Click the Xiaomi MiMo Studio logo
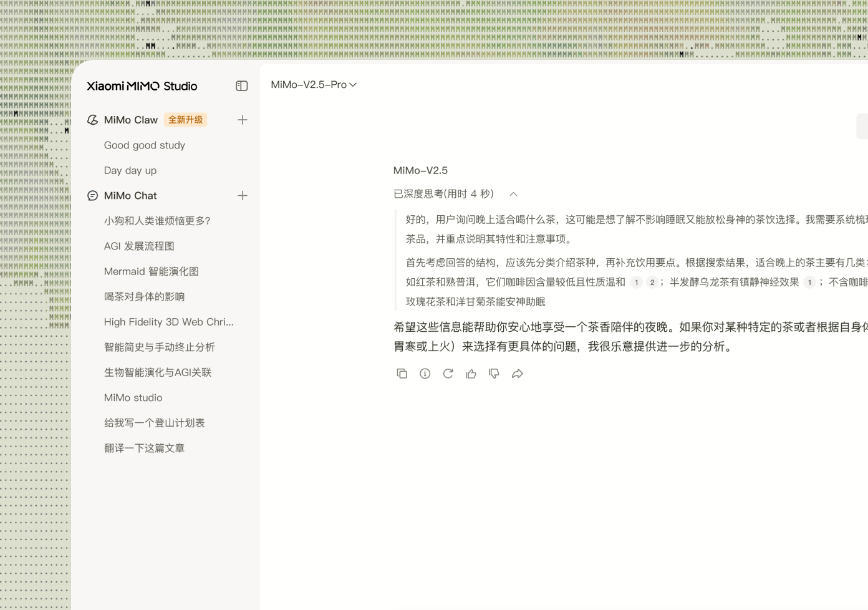This screenshot has height=610, width=868. pyautogui.click(x=142, y=86)
